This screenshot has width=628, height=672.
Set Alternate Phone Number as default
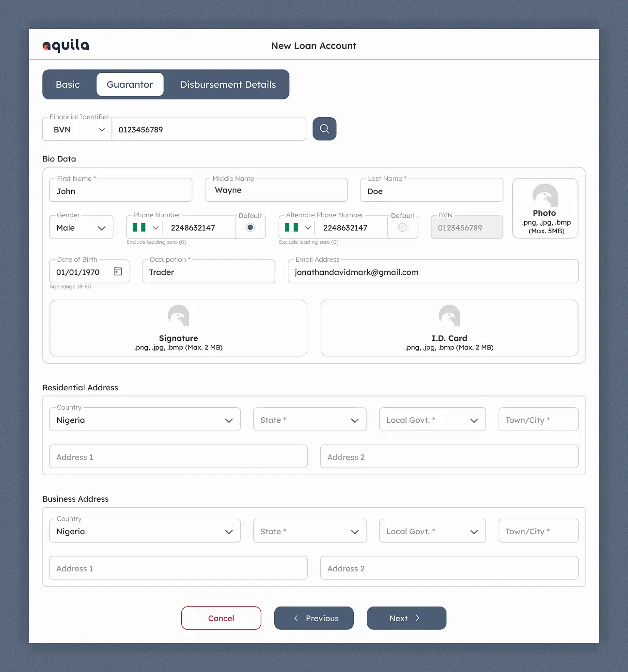pyautogui.click(x=403, y=227)
